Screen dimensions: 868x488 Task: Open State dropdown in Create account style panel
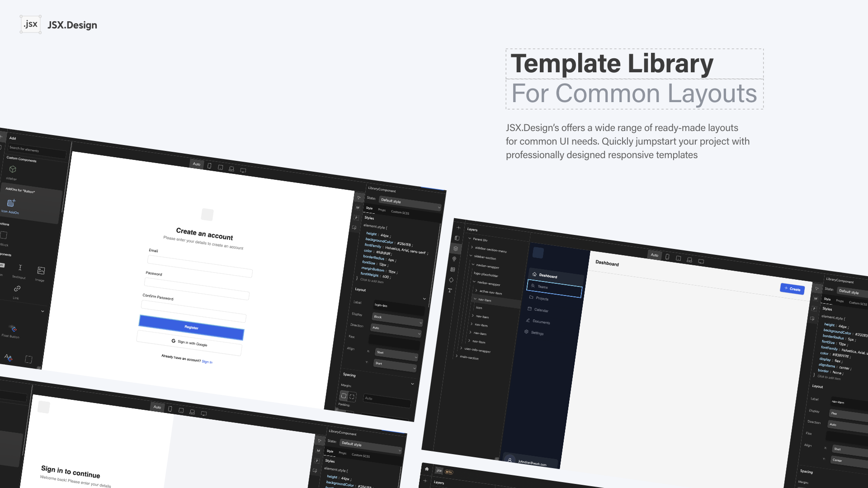click(410, 204)
